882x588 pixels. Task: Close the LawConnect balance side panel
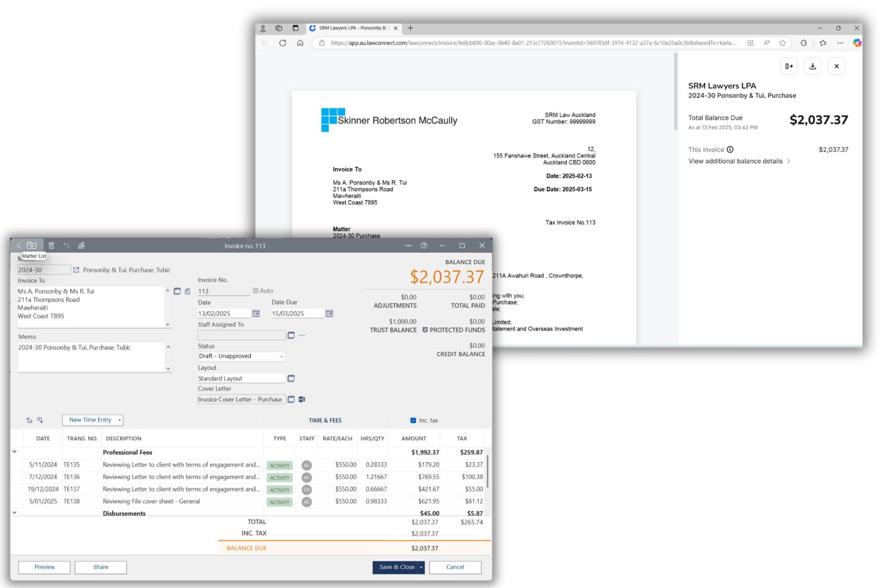(x=836, y=66)
